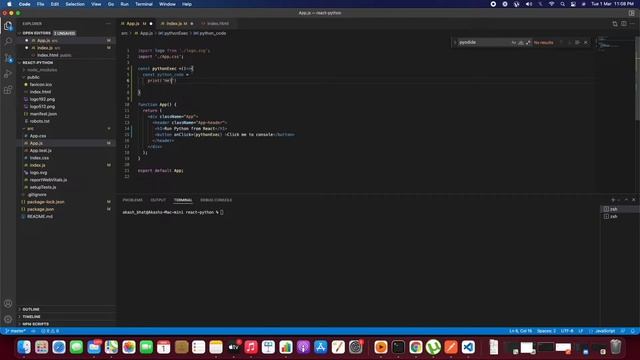Close the find widget

tap(586, 42)
